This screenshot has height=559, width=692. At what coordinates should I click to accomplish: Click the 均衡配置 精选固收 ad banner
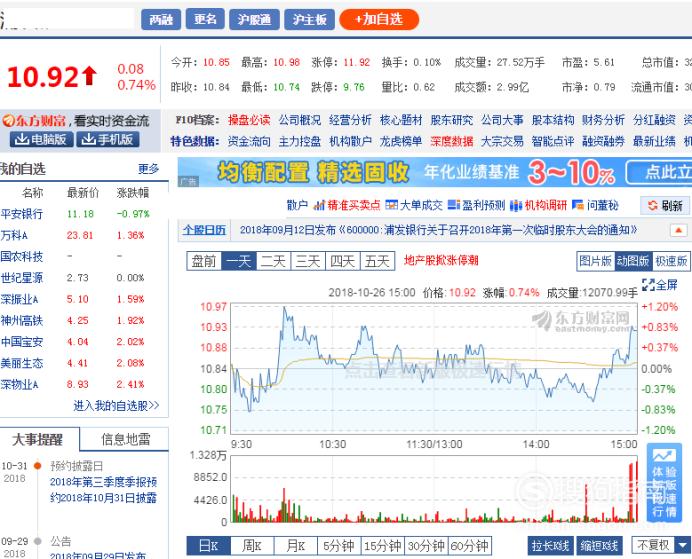435,172
